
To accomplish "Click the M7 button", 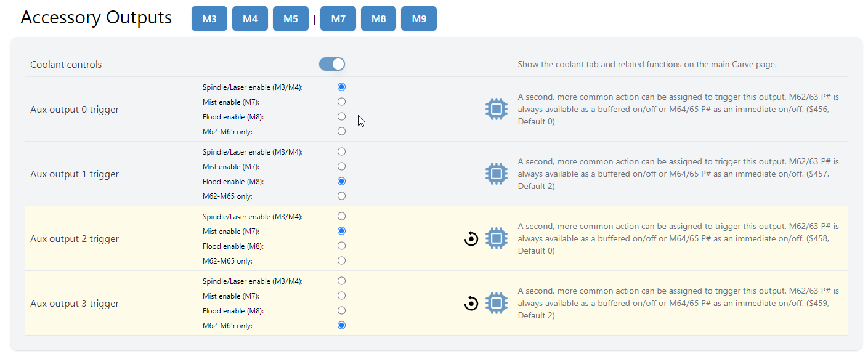I will (338, 18).
